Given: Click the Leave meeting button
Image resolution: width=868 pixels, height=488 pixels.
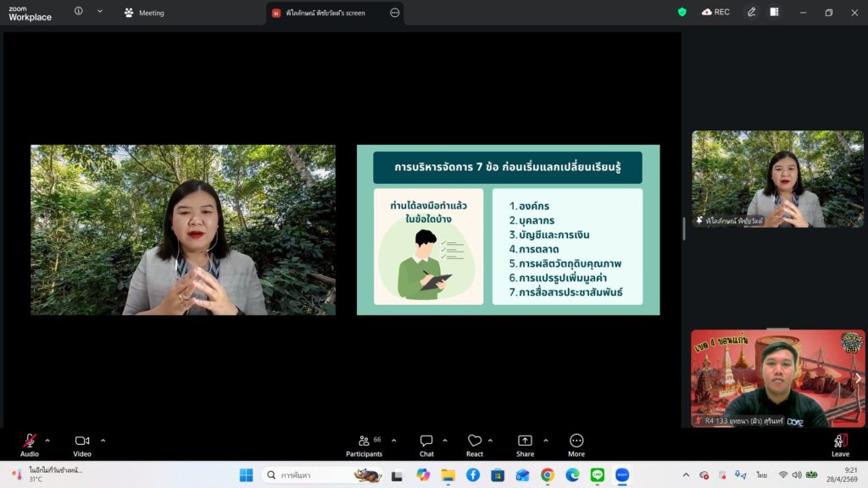Looking at the screenshot, I should 840,446.
